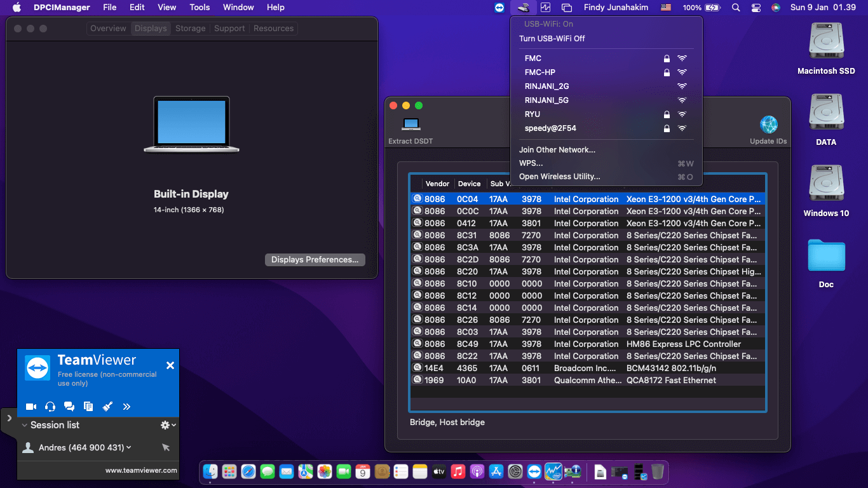868x488 pixels.
Task: Collapse the Session list section
Action: pyautogui.click(x=25, y=425)
